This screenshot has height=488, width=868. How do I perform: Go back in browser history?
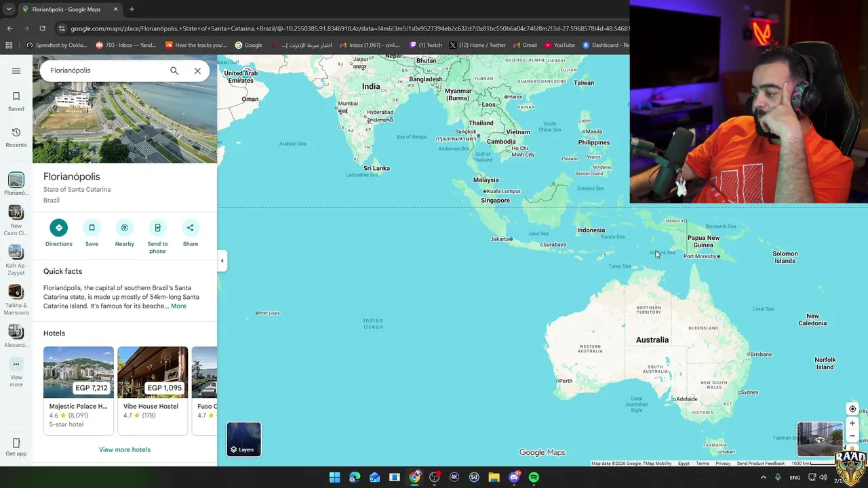(9, 28)
